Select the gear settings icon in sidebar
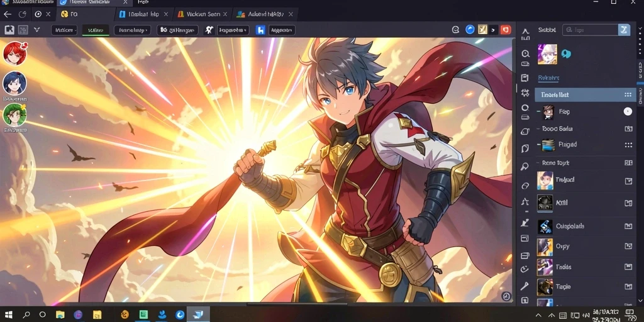 [x=525, y=93]
